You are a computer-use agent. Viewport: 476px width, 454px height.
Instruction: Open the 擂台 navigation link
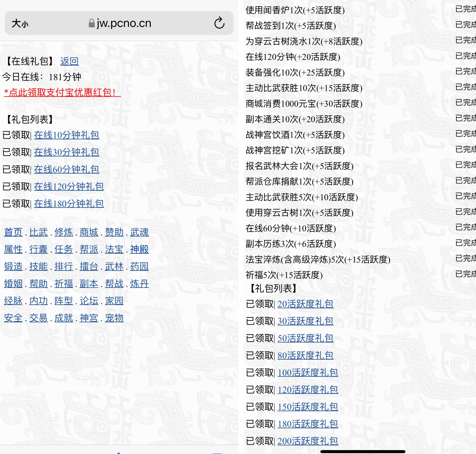click(89, 266)
